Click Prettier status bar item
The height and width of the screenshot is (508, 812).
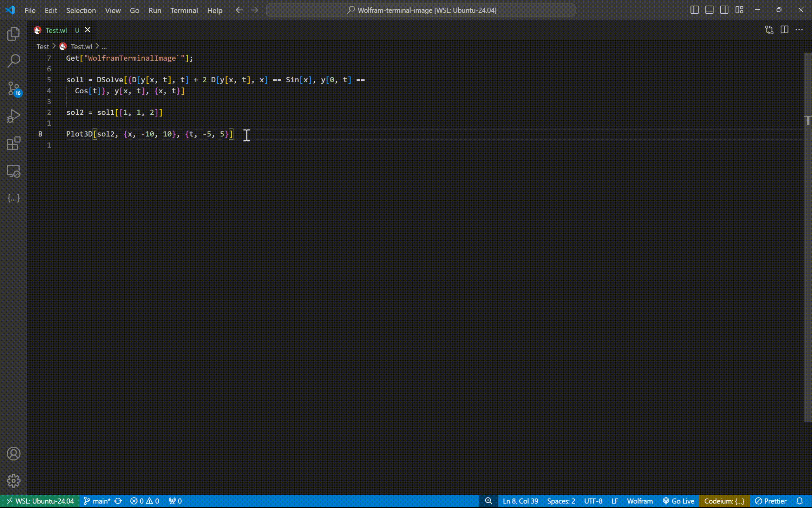[x=771, y=501]
